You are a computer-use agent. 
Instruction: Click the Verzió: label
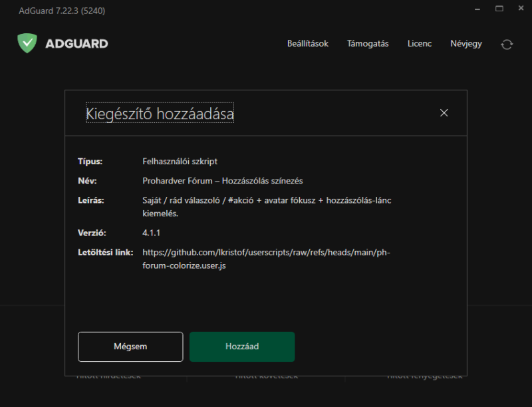click(x=92, y=233)
